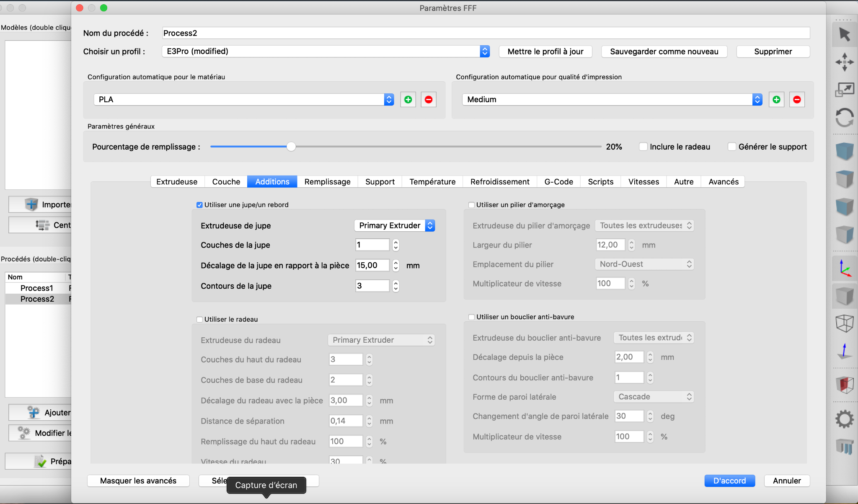This screenshot has height=504, width=858.
Task: Select the rotate tool with circular arrows
Action: click(844, 117)
